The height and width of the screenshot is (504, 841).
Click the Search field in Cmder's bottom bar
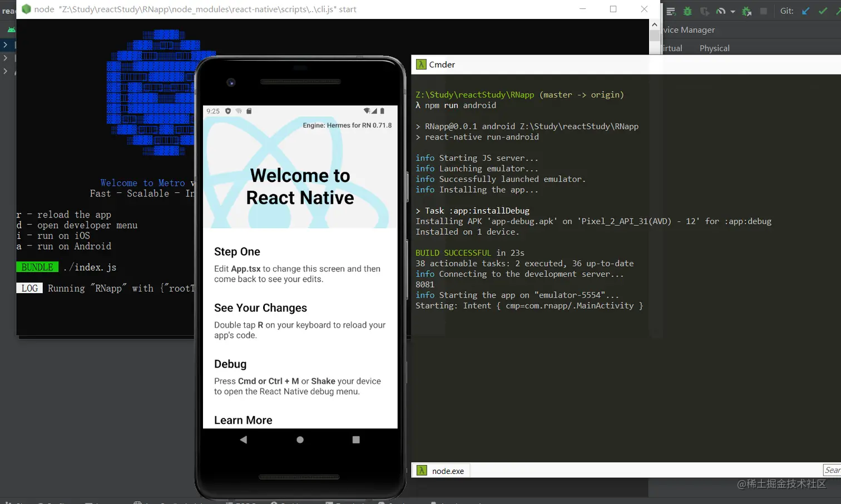pyautogui.click(x=832, y=471)
